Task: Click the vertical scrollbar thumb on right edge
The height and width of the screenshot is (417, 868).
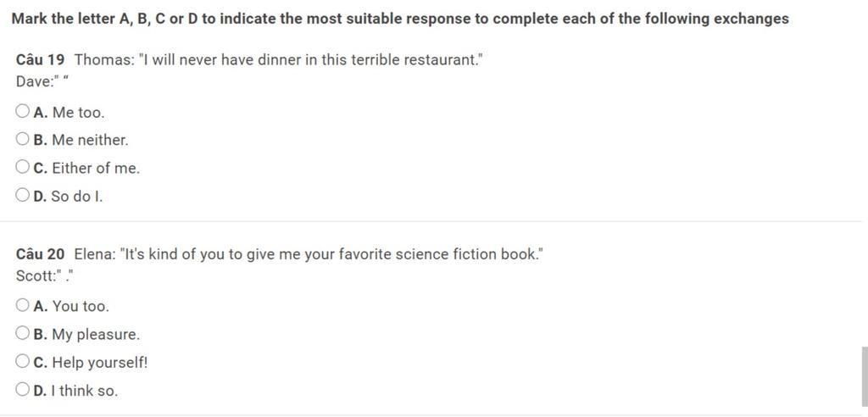Action: click(x=864, y=378)
